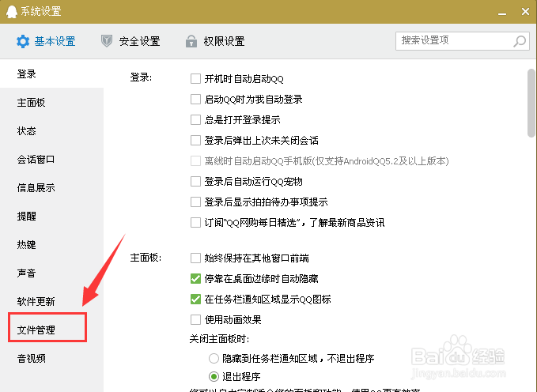Image resolution: width=537 pixels, height=392 pixels.
Task: Focus the 搜索设置项 search field
Action: point(463,41)
